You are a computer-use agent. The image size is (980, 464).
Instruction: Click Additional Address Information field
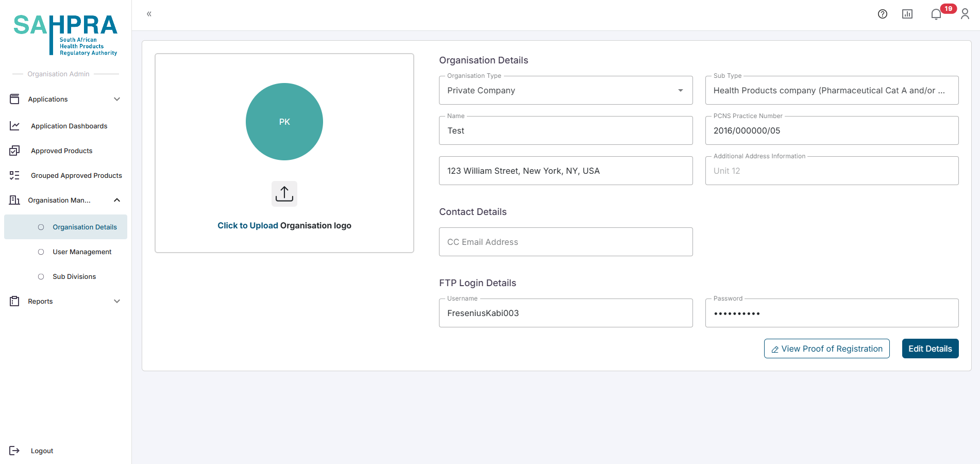pyautogui.click(x=832, y=171)
